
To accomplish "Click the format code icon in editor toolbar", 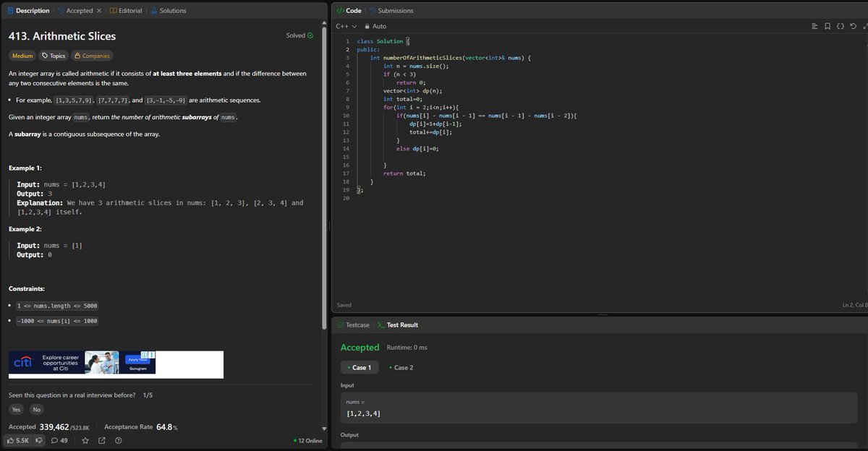I will point(814,26).
